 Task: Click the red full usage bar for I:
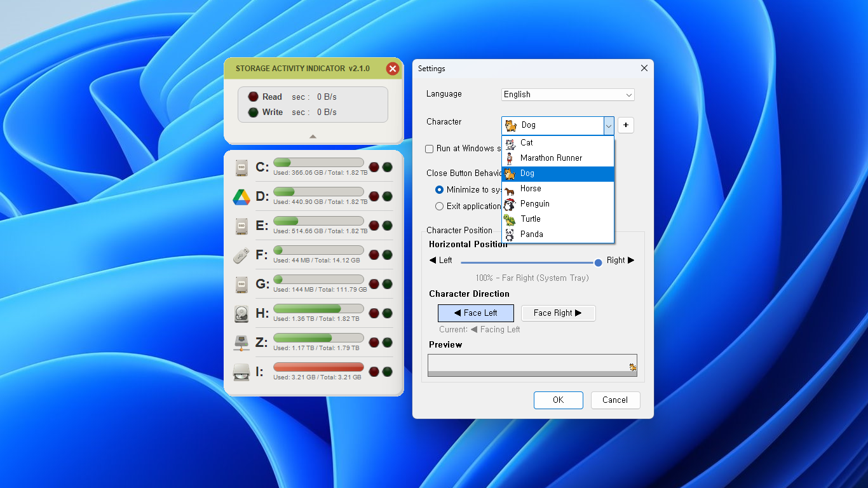(318, 367)
